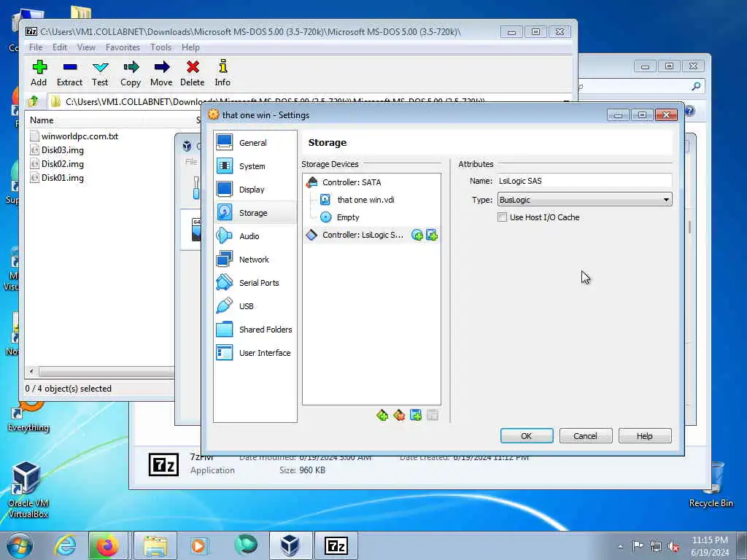The width and height of the screenshot is (747, 560).
Task: Click add storage attachment icon below list
Action: coord(415,415)
